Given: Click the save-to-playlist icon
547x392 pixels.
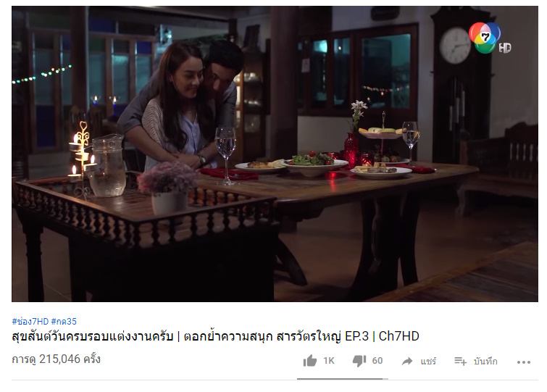Looking at the screenshot, I should [461, 361].
